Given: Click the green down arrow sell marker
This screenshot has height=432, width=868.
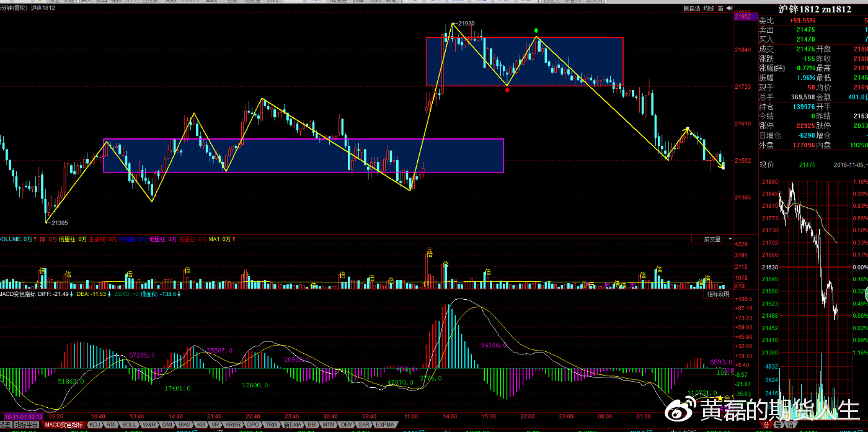Looking at the screenshot, I should [x=536, y=30].
